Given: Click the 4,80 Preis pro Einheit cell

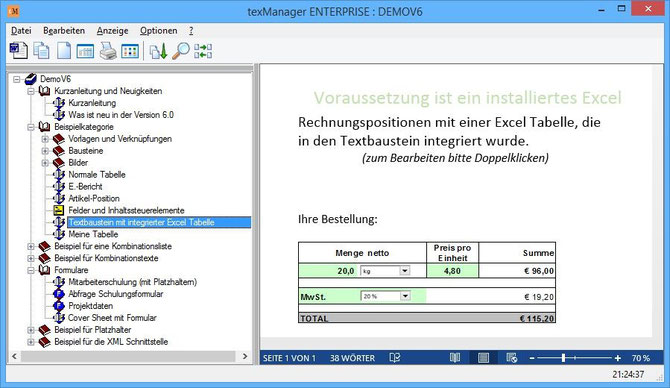Looking at the screenshot, I should point(453,271).
